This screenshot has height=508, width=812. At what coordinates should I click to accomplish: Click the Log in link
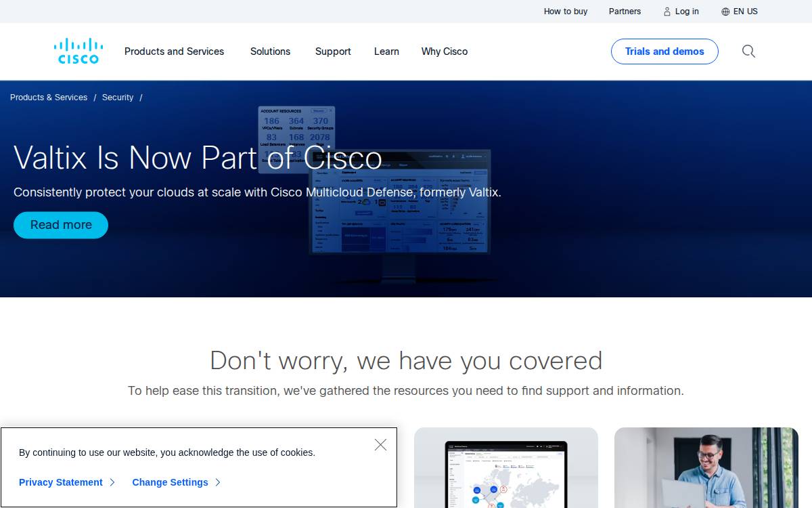tap(687, 12)
